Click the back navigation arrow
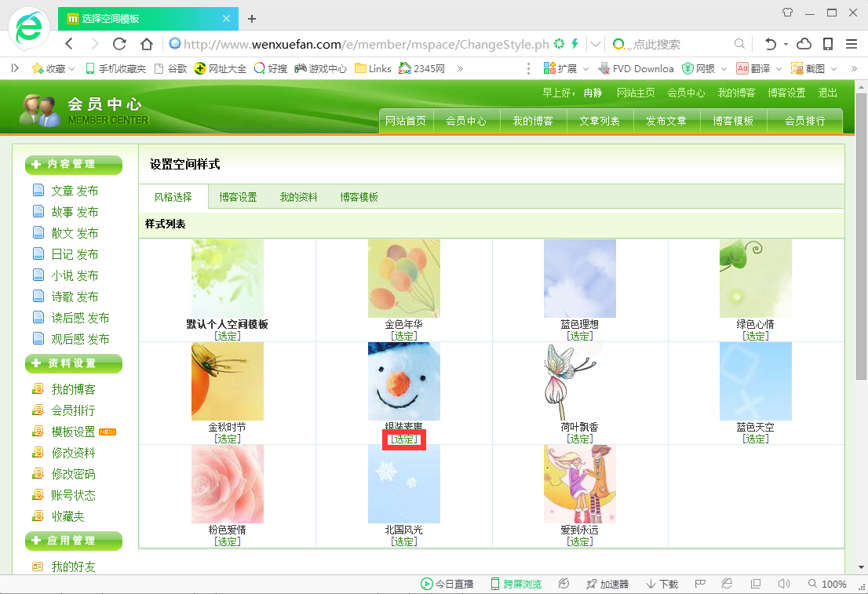Screen dimensions: 868x594 69,44
